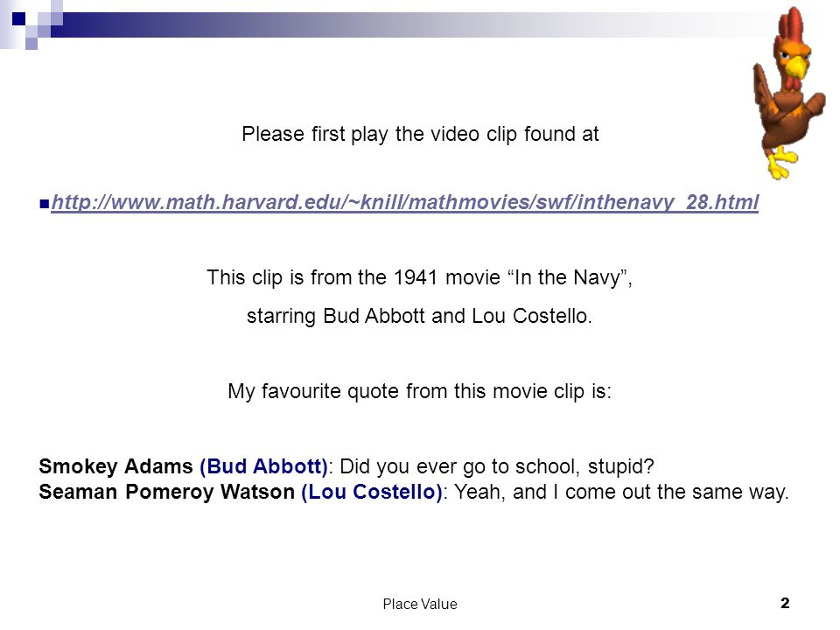The image size is (840, 630).
Task: Click 'Did you ever go to school, stupid?'
Action: 497,466
